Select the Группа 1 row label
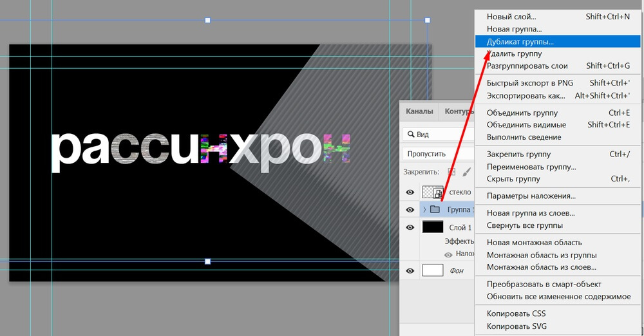644x336 pixels. [x=460, y=209]
